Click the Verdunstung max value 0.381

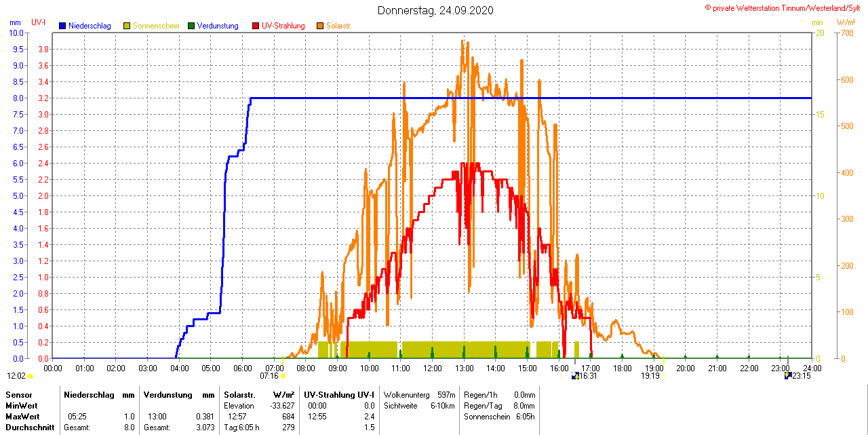[205, 416]
